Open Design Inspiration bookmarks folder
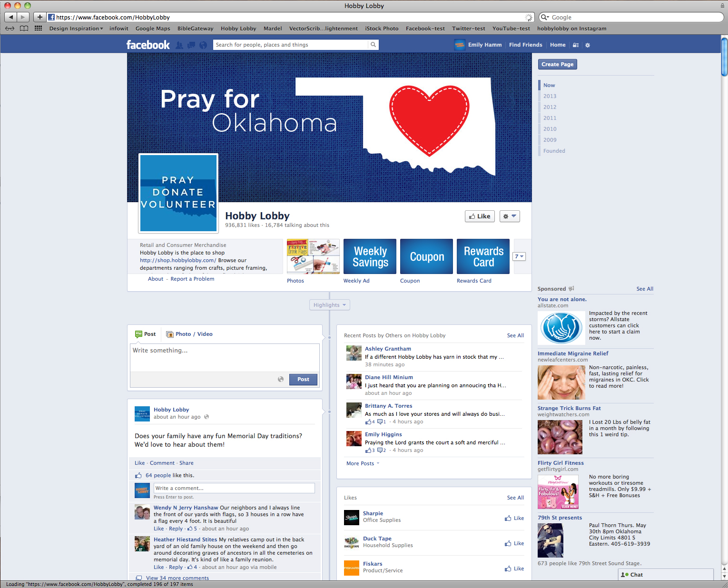The height and width of the screenshot is (588, 728). tap(76, 29)
